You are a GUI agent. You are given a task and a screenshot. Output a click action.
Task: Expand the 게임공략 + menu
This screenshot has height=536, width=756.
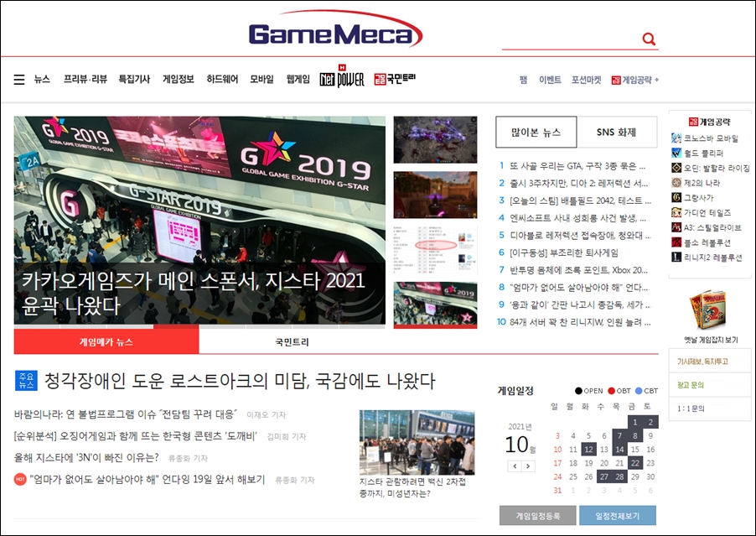point(635,80)
